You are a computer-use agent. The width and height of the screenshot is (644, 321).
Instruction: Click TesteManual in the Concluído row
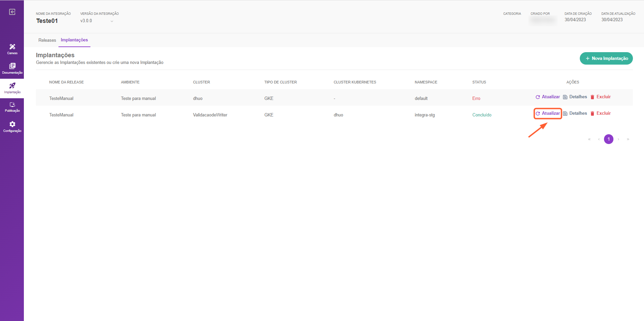(x=61, y=115)
